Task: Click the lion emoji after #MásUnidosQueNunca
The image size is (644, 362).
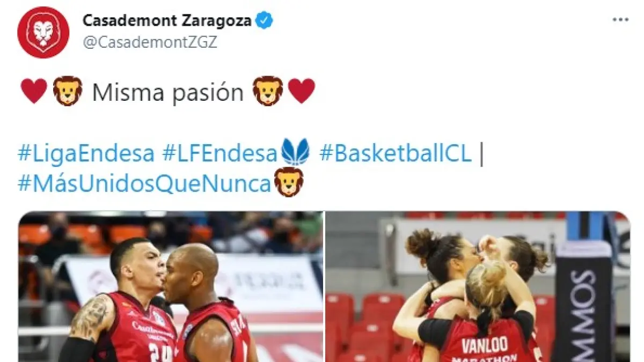Action: click(x=289, y=182)
